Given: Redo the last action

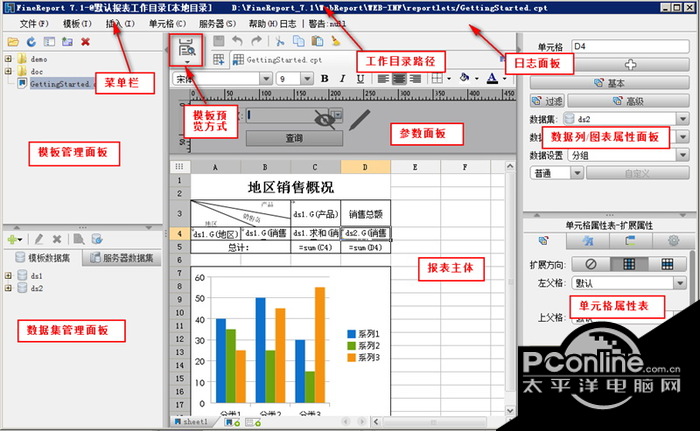Looking at the screenshot, I should coord(256,42).
